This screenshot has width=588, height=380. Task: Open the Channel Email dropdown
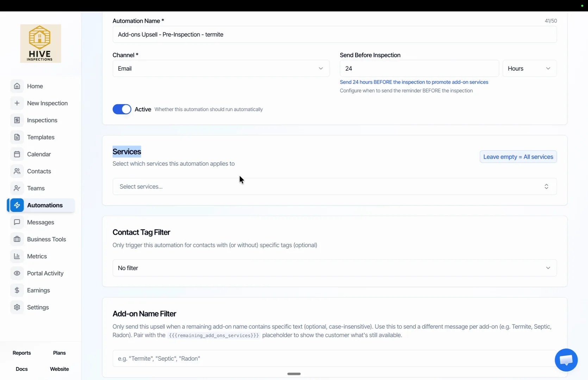coord(221,68)
